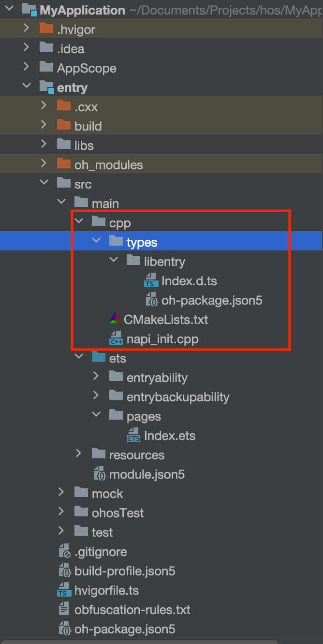Select the ohosTest folder

pos(117,513)
